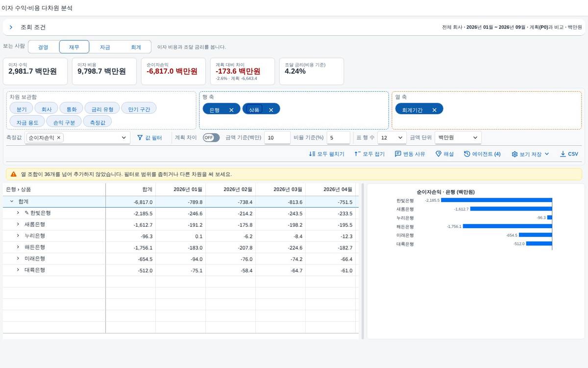Edit the 금액 기준(백만) input field
This screenshot has height=368, width=588.
click(x=277, y=138)
